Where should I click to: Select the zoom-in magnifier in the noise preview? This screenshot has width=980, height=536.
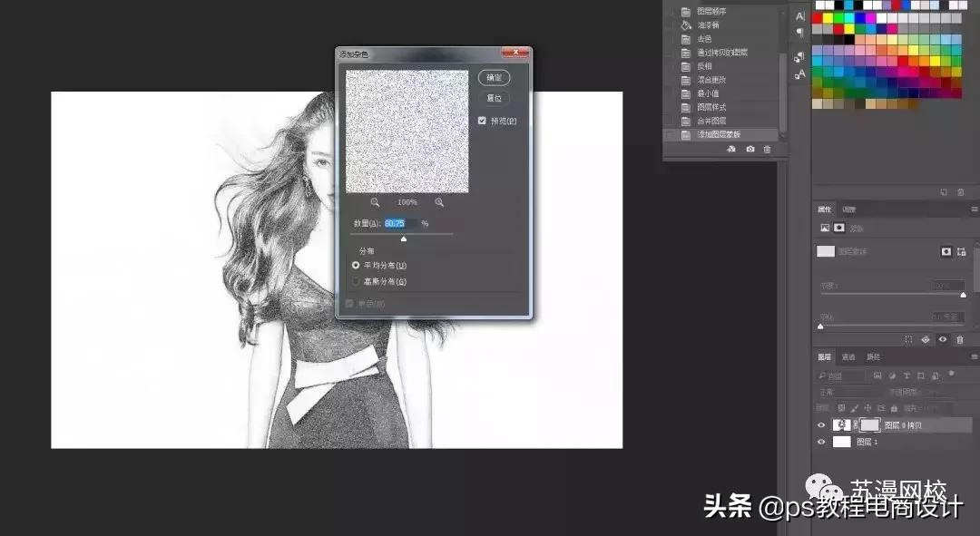tap(438, 201)
